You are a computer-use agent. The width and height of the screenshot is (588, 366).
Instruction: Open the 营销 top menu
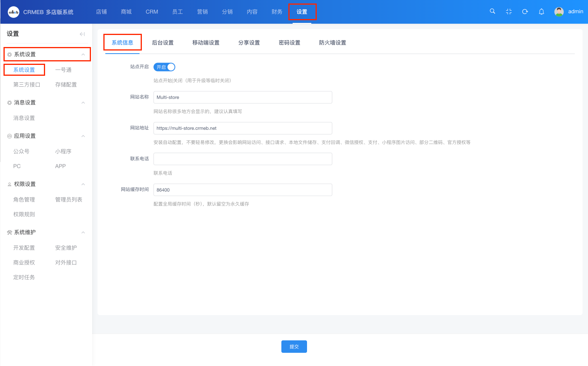[202, 12]
